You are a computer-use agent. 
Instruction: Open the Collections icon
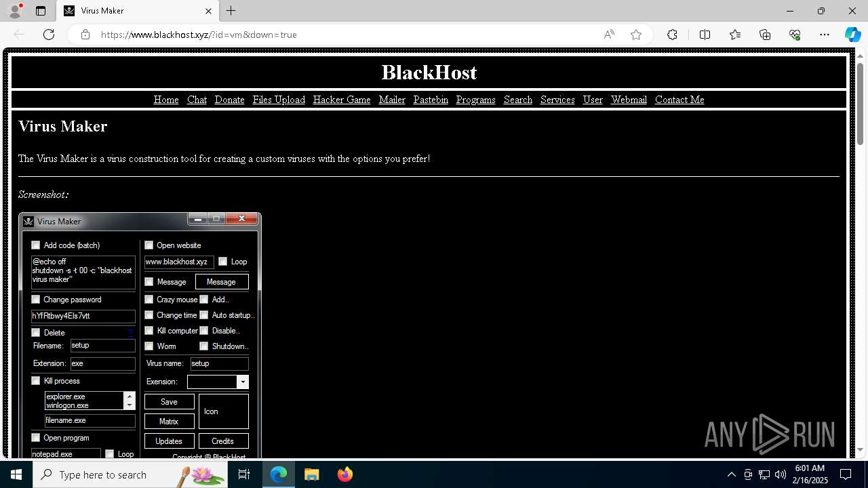(765, 35)
